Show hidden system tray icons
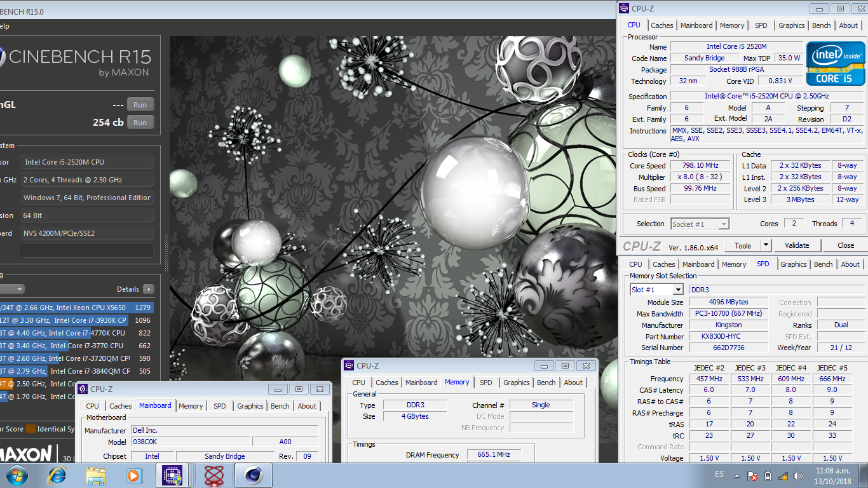This screenshot has height=488, width=868. [736, 475]
